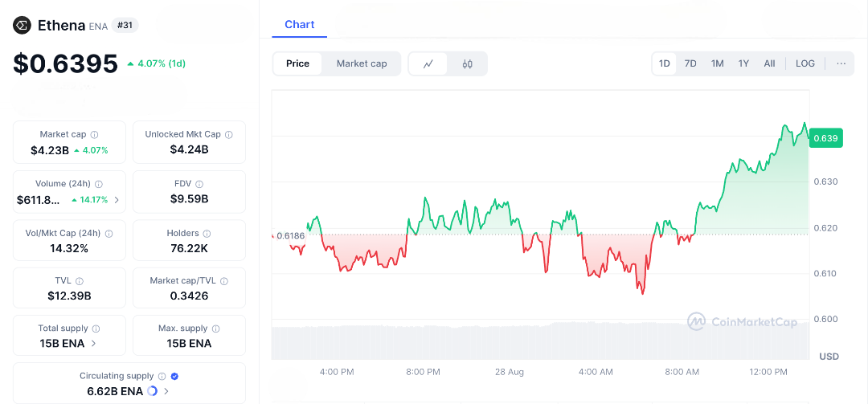Click the 14.17% volume change value
The height and width of the screenshot is (404, 868).
(92, 200)
